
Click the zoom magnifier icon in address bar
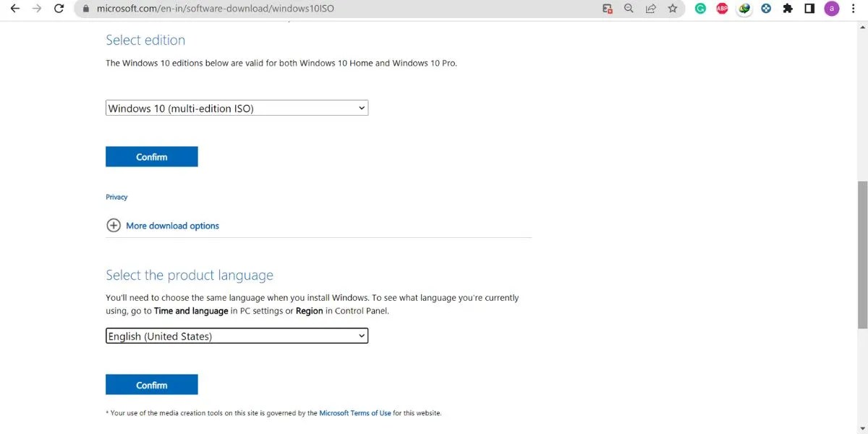pyautogui.click(x=629, y=8)
